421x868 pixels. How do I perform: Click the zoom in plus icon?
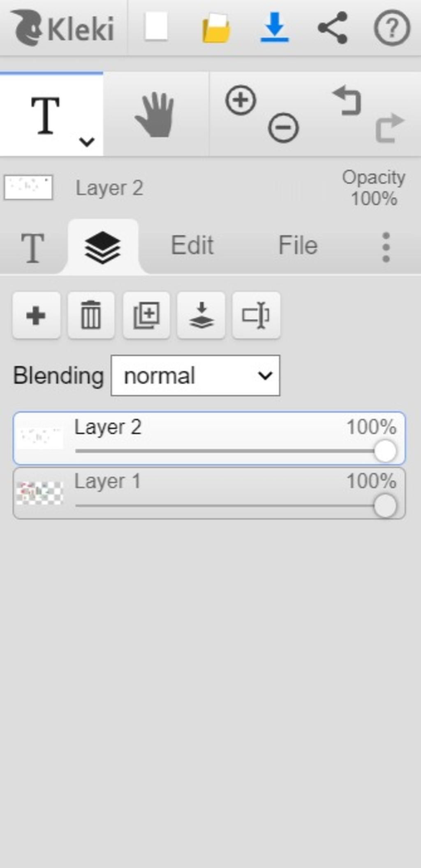pyautogui.click(x=241, y=100)
